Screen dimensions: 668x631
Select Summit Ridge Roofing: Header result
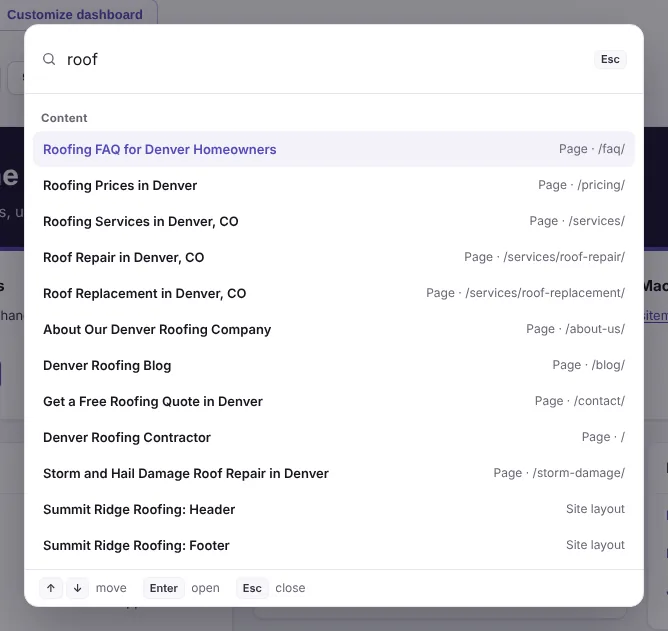pos(334,509)
